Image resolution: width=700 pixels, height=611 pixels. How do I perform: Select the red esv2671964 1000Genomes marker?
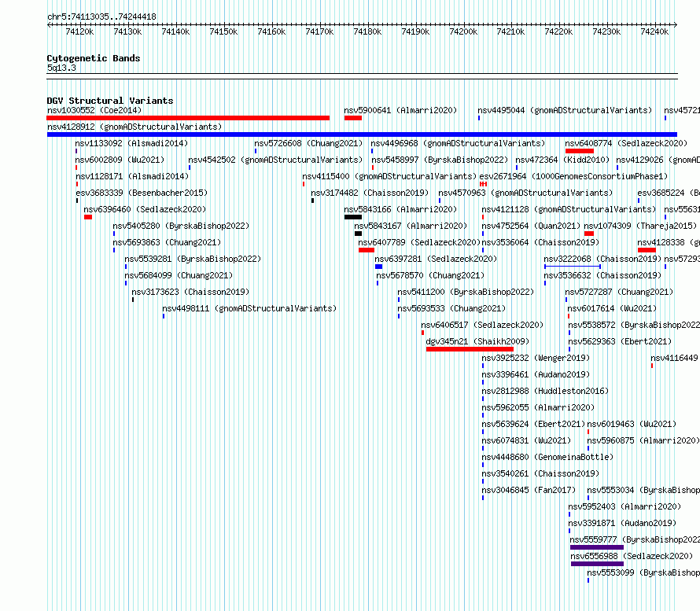tap(483, 184)
